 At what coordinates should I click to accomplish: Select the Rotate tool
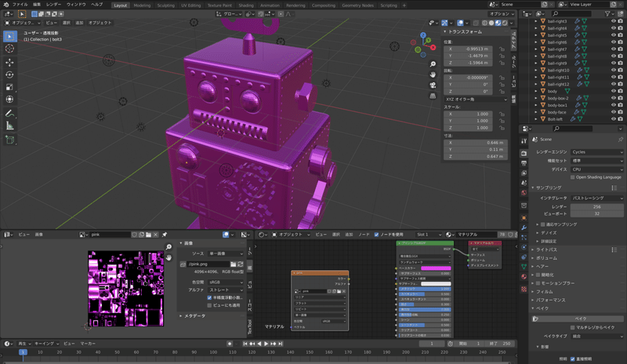coord(9,74)
